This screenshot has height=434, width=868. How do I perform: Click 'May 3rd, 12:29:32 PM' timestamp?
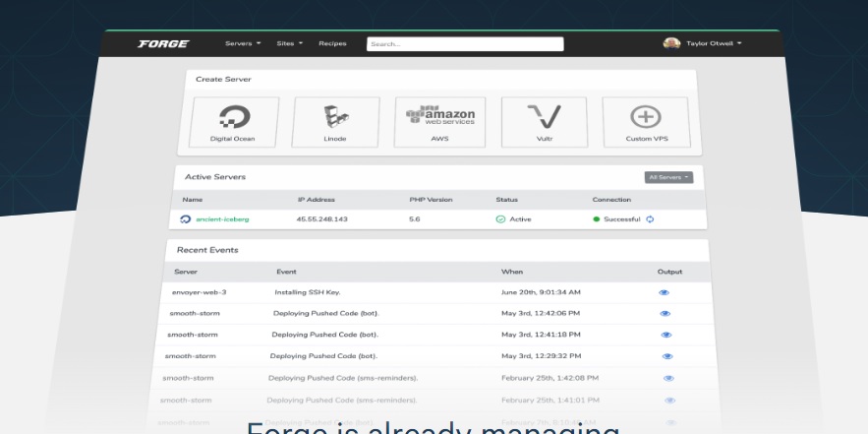click(x=542, y=356)
